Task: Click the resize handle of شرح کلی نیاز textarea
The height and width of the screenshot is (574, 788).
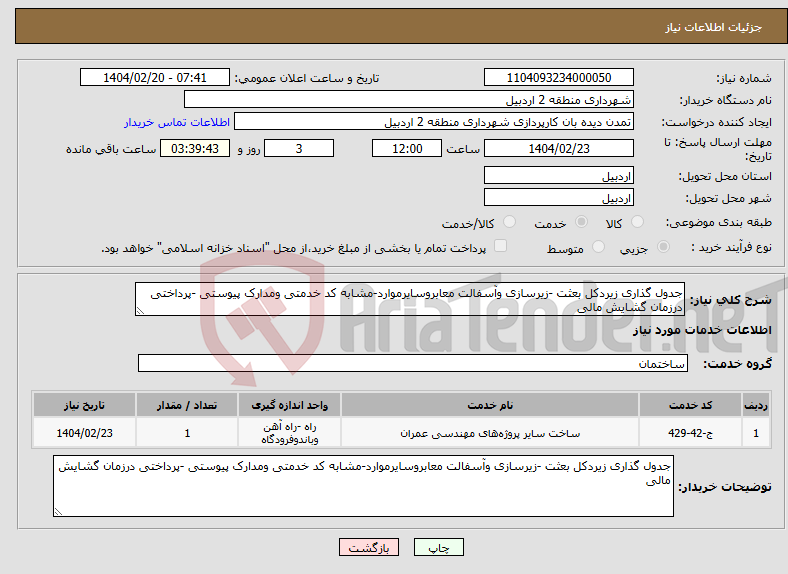Action: [x=140, y=311]
